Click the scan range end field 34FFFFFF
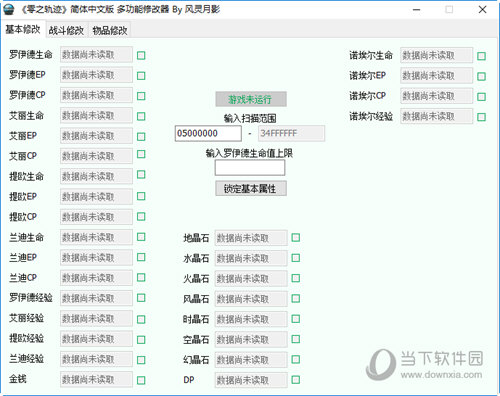500x396 pixels. 291,133
